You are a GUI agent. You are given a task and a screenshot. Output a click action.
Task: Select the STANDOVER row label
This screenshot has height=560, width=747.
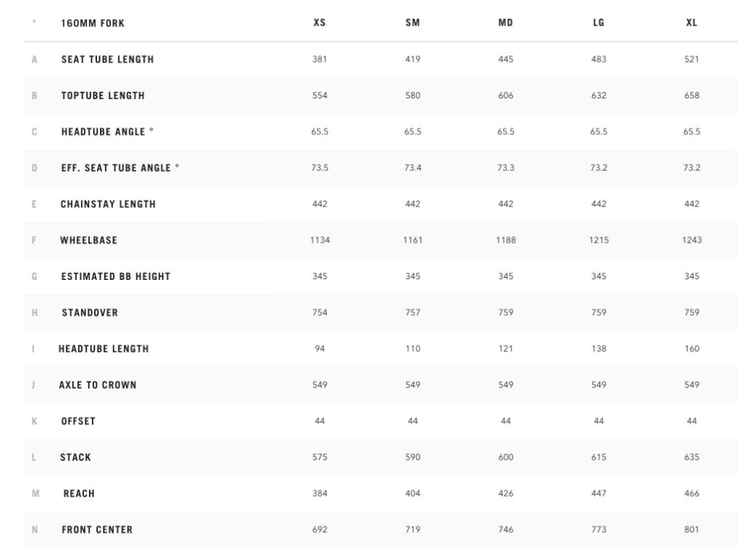click(x=90, y=313)
